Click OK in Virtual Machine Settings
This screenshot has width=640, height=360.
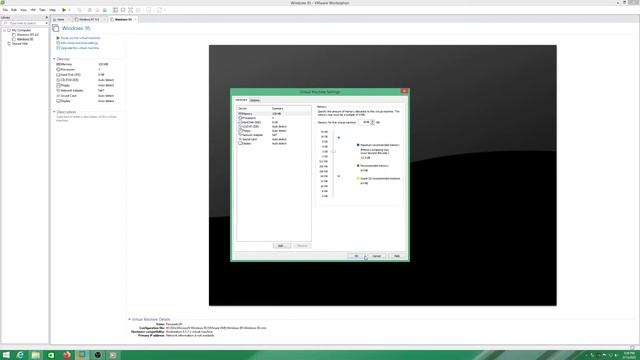(356, 256)
